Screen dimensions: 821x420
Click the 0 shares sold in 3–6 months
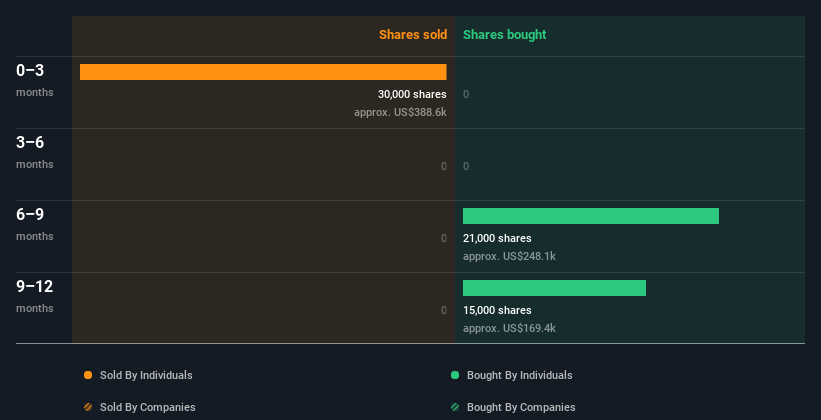point(444,167)
